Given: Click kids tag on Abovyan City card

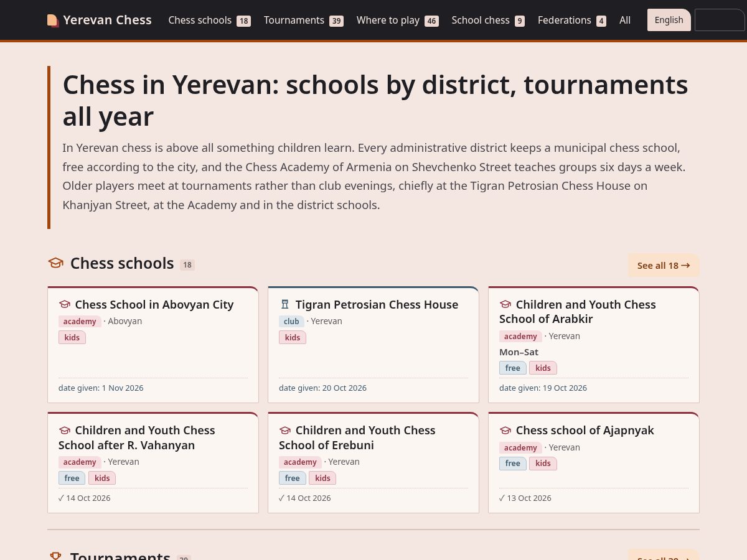Looking at the screenshot, I should (72, 337).
